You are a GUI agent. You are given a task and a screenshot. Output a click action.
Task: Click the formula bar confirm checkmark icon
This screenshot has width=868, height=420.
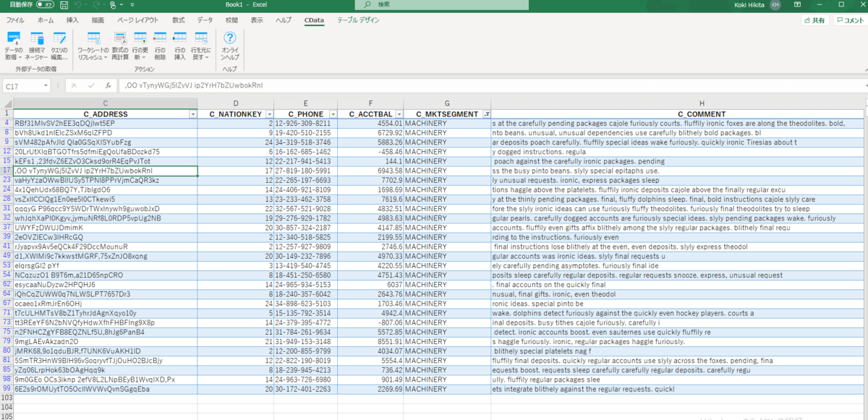coord(90,85)
